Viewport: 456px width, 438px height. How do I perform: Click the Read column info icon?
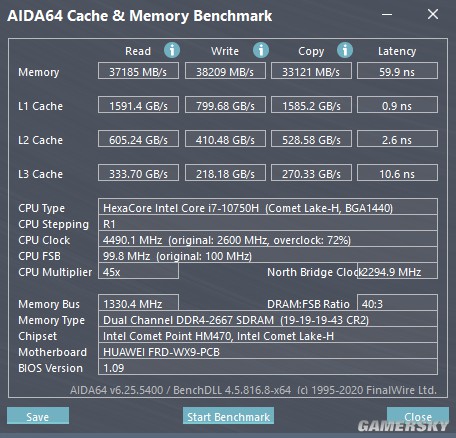click(172, 50)
